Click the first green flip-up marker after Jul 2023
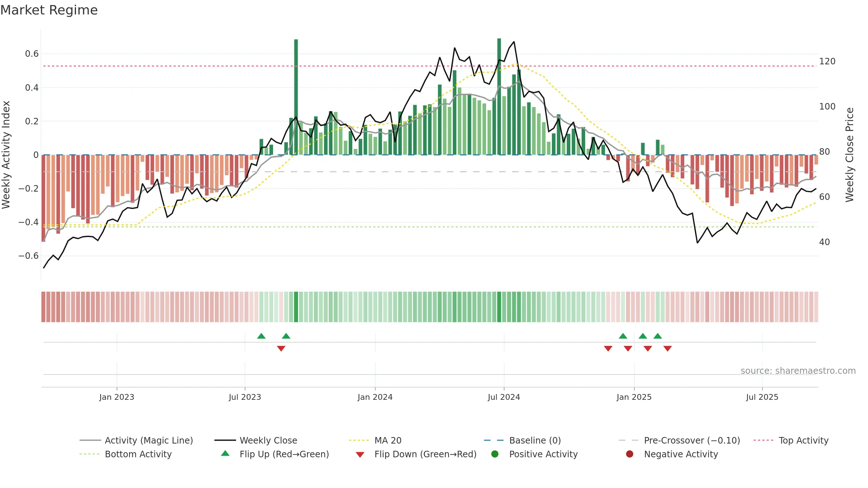Screen dimensions: 868x488 (261, 336)
